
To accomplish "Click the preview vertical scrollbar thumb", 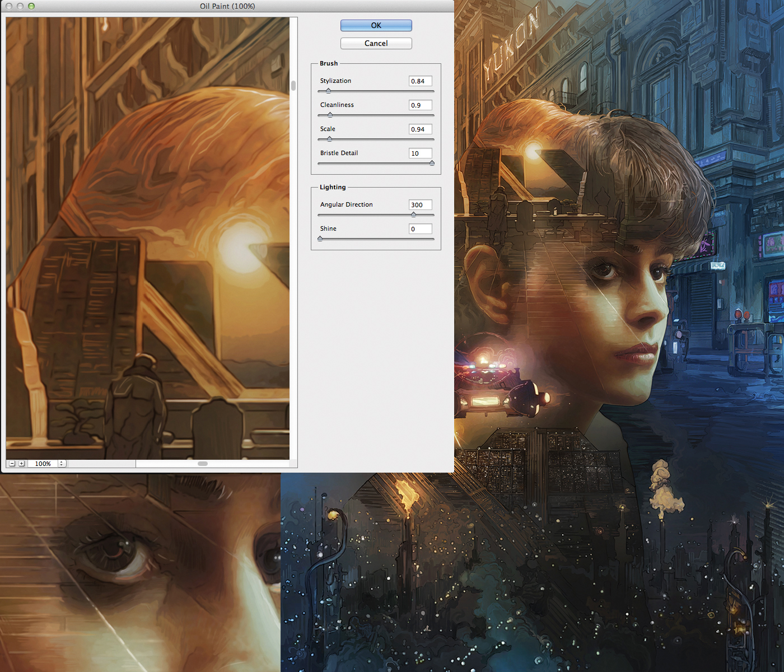I will point(293,86).
